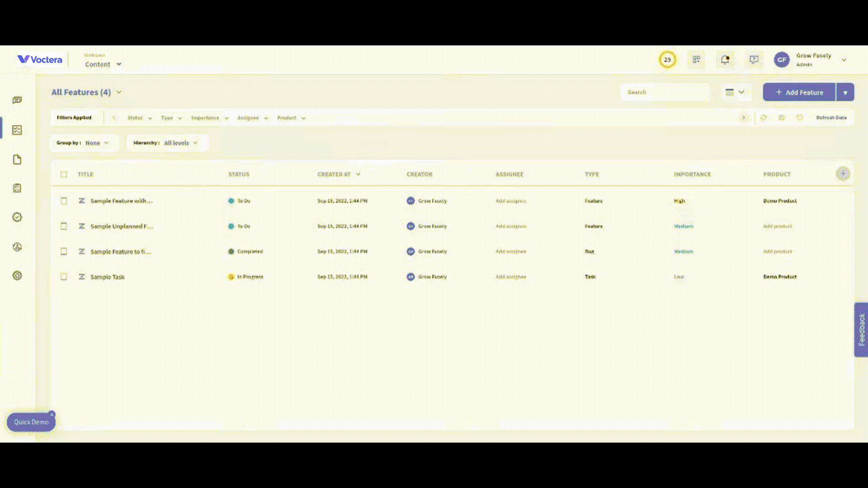Click the Search input field
Image resolution: width=868 pixels, height=488 pixels.
(x=666, y=92)
